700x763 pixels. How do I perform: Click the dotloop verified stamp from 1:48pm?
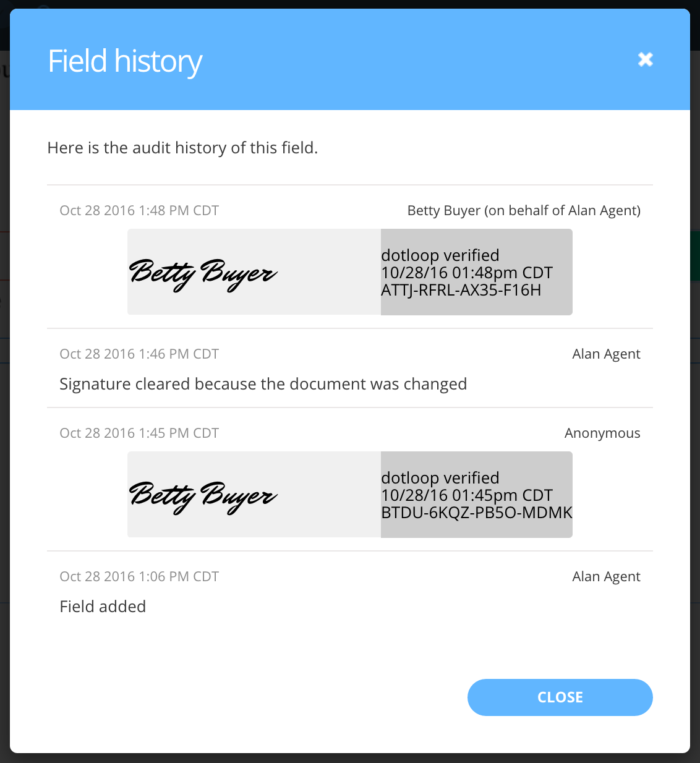(476, 272)
